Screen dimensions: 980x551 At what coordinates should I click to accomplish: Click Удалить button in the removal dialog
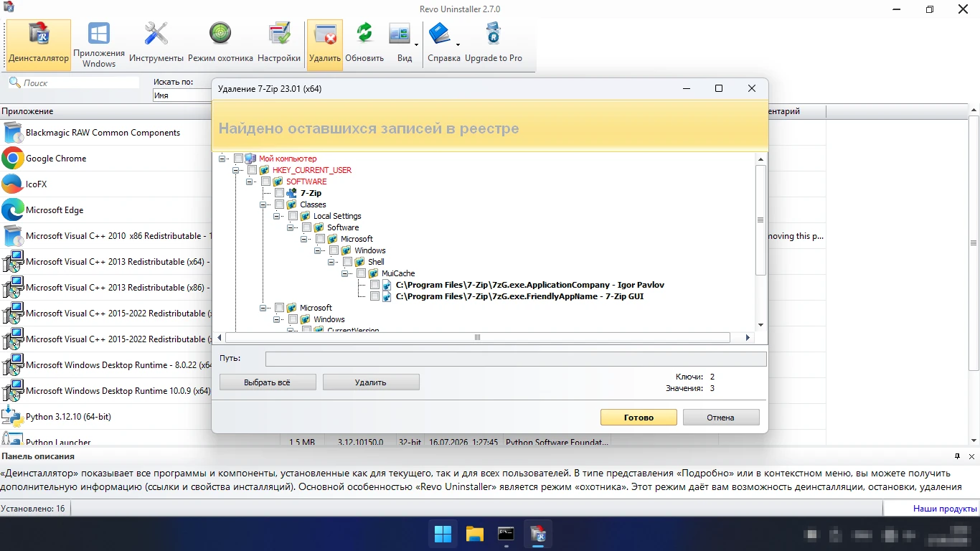click(371, 382)
